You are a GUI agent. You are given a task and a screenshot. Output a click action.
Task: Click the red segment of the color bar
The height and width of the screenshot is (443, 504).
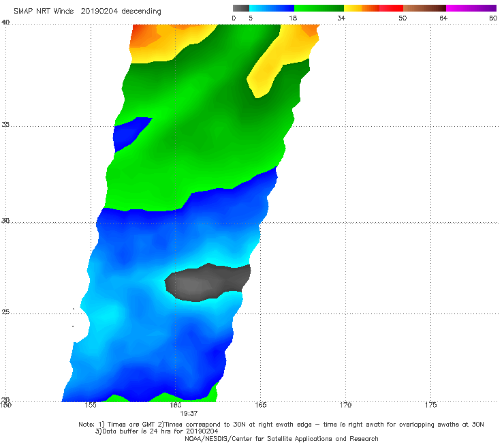[x=391, y=8]
